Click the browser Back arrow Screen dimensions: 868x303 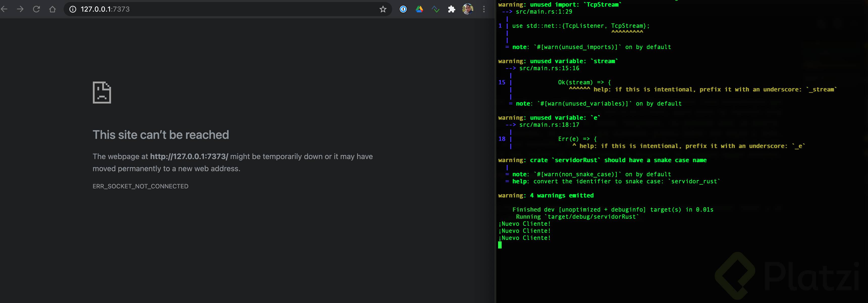[x=5, y=9]
